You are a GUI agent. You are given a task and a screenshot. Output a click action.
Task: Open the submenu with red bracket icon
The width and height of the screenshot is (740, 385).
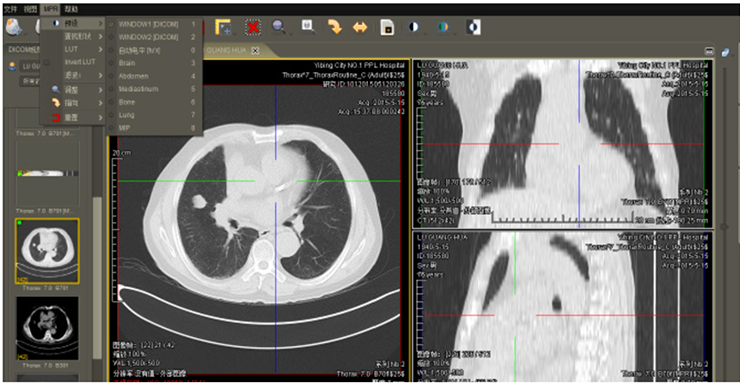tap(72, 117)
